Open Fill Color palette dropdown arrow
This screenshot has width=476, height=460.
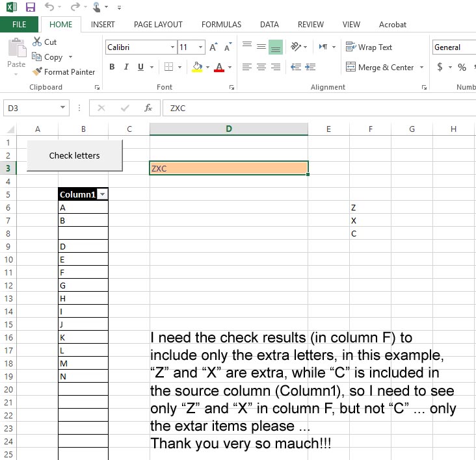pyautogui.click(x=207, y=67)
